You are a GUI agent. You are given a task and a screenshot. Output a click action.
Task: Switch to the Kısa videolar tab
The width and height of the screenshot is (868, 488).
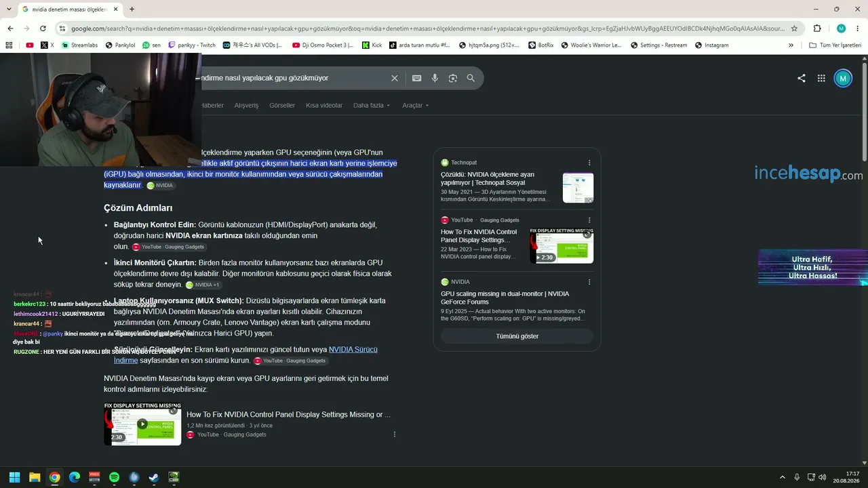[x=324, y=106]
